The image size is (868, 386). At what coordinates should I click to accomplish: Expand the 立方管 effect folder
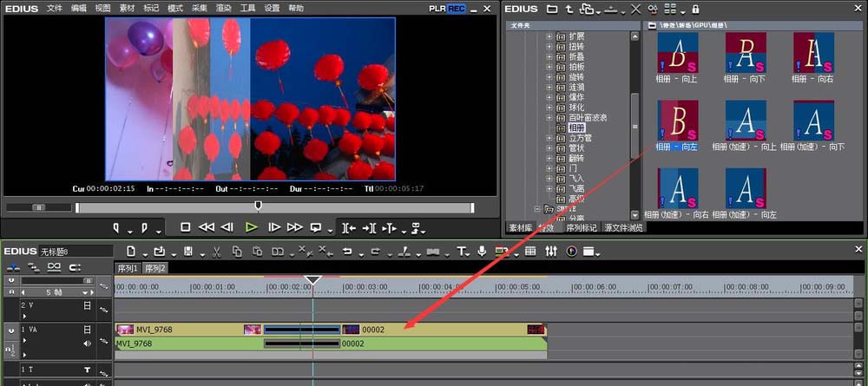pyautogui.click(x=549, y=138)
